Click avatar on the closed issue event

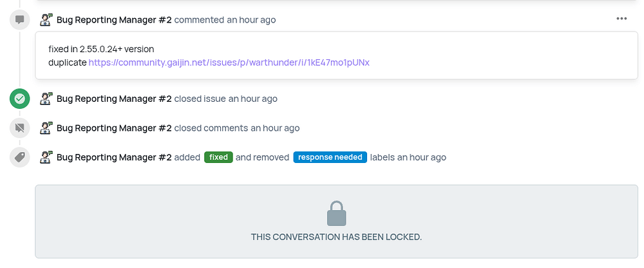point(46,99)
